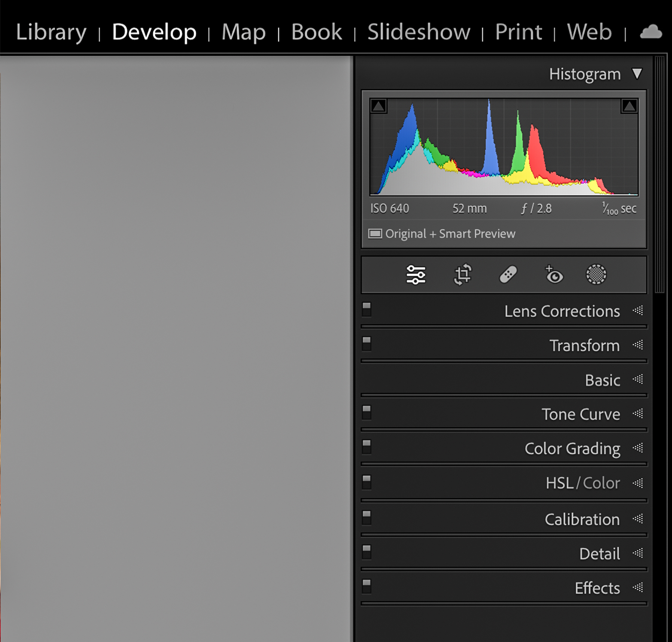672x642 pixels.
Task: Toggle shadow clipping indicator in histogram
Action: point(378,106)
